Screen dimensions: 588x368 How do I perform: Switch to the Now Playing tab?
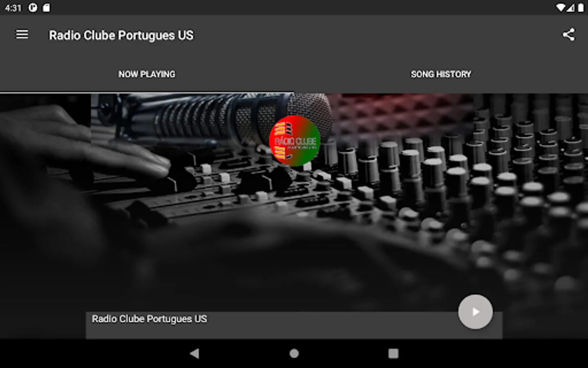point(147,74)
